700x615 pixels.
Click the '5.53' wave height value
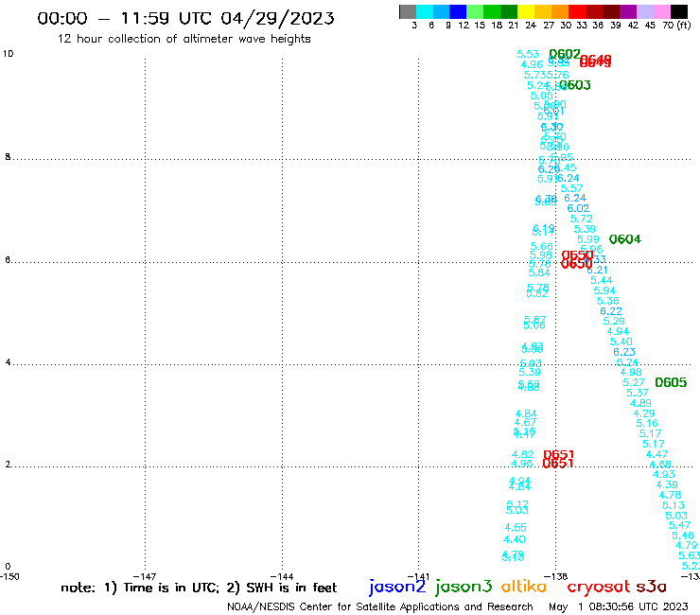(x=528, y=54)
